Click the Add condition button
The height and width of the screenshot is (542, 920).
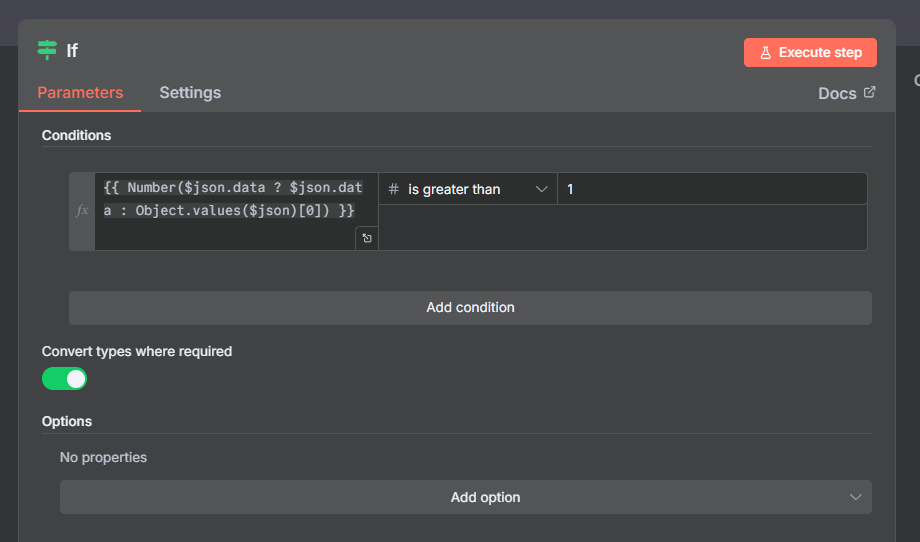coord(470,307)
